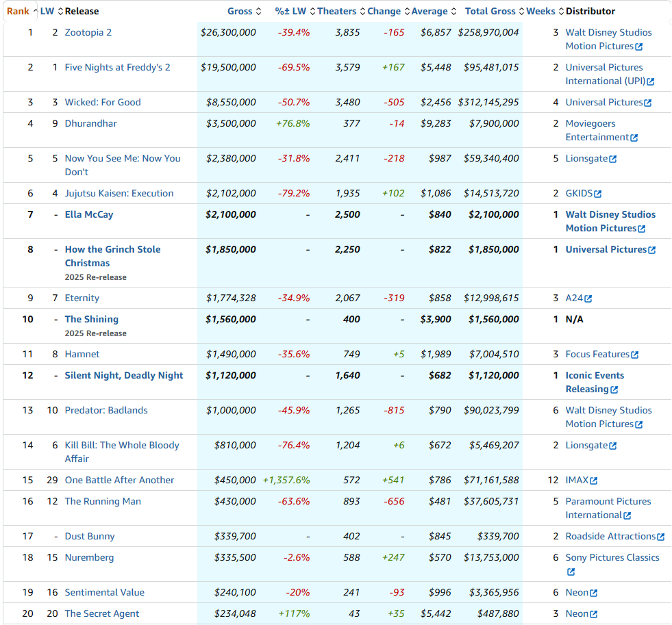
Task: Open the Dhurandhar release link
Action: [x=90, y=123]
